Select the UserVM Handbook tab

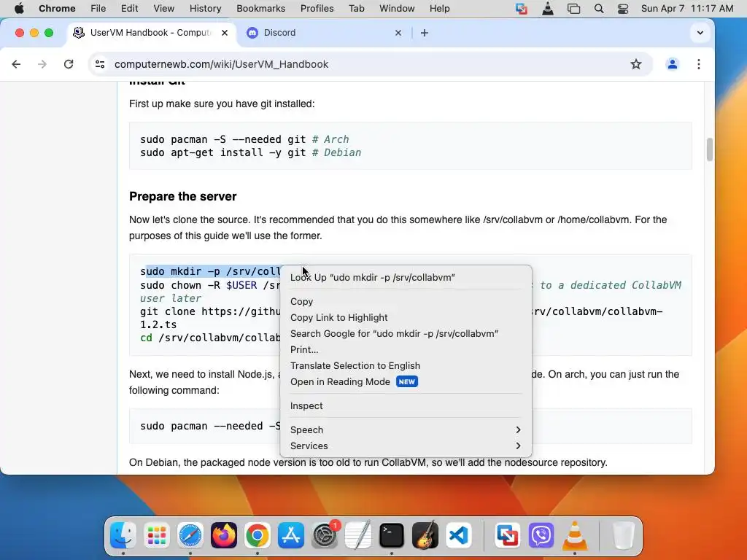pos(152,33)
